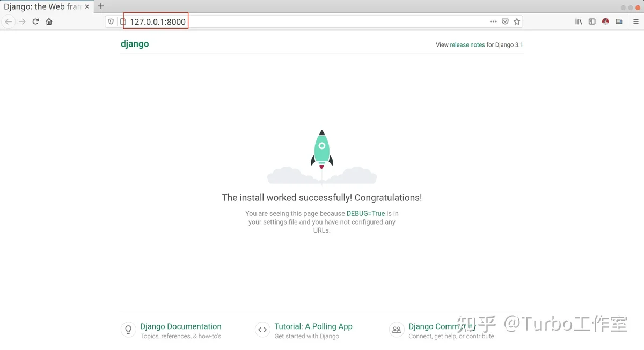Click 'Topics, references, & how-to's' text

(x=180, y=336)
